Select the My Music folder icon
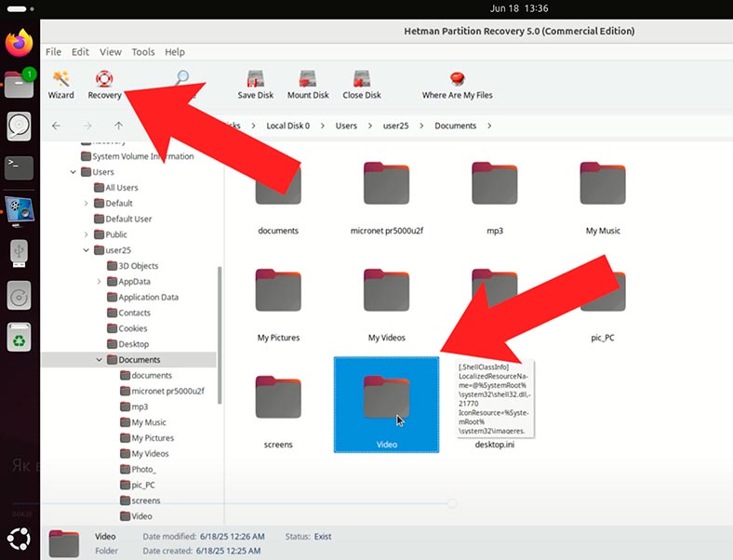Screen dimensions: 733x560 pos(603,183)
